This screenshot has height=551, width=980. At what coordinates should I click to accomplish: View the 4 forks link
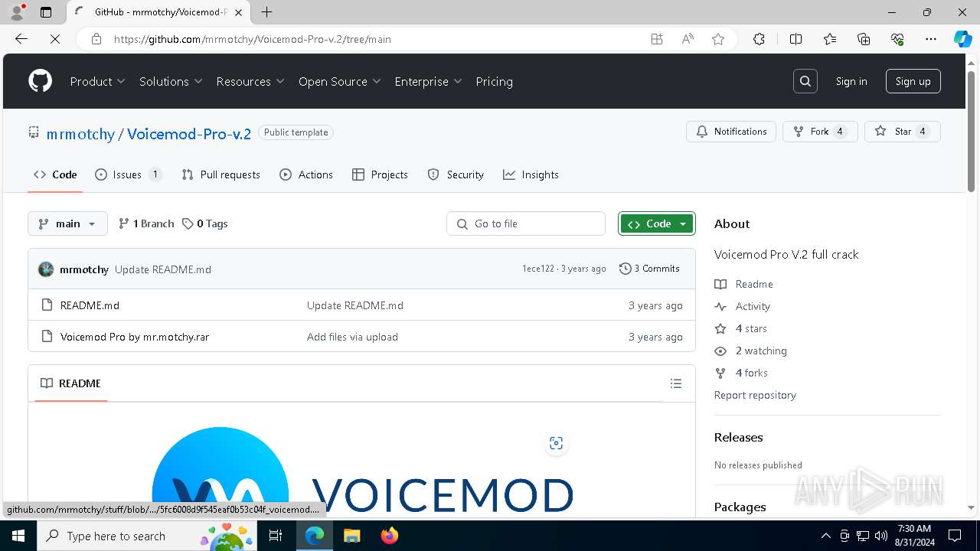[751, 373]
